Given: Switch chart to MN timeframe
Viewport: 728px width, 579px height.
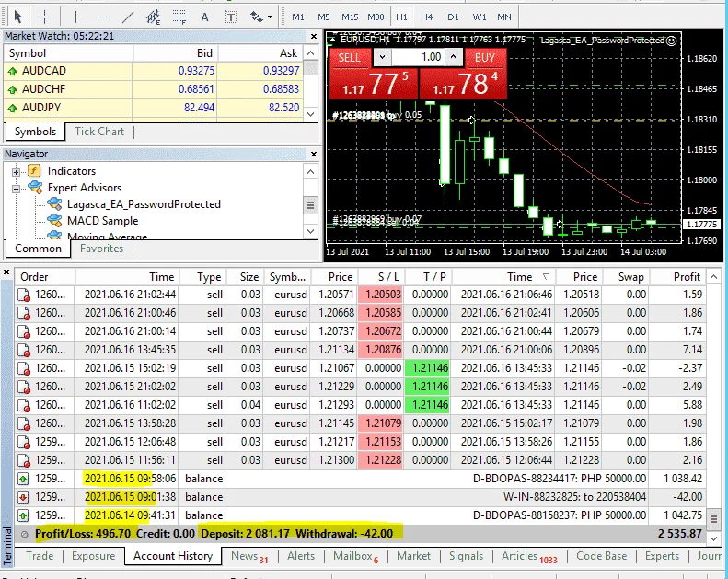Looking at the screenshot, I should [x=504, y=17].
